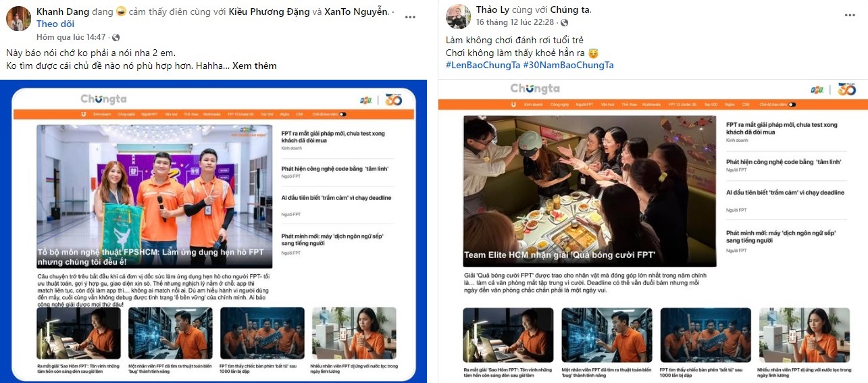Toggle 'Chế độ ban đêm' switch in left image
Viewport: 868px width, 383px height.
tap(342, 115)
